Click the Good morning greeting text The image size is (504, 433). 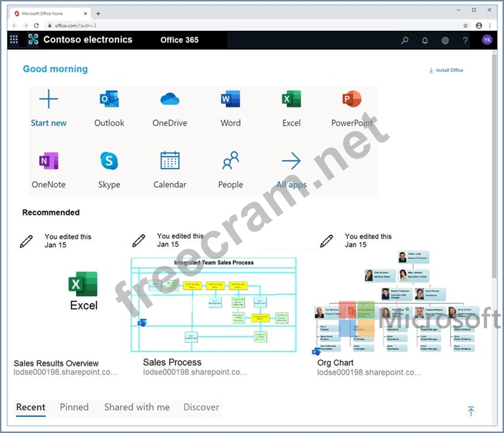(55, 69)
